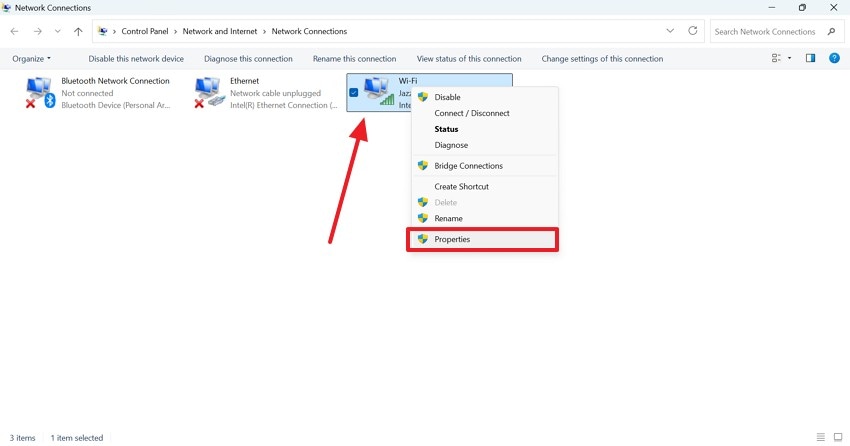Click the Not connected status text
The height and width of the screenshot is (446, 850).
[87, 93]
